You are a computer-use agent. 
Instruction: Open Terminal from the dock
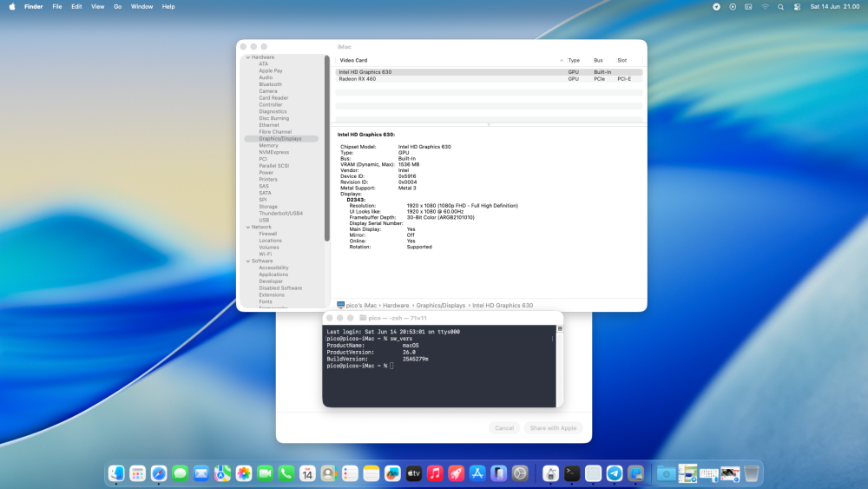click(x=572, y=473)
